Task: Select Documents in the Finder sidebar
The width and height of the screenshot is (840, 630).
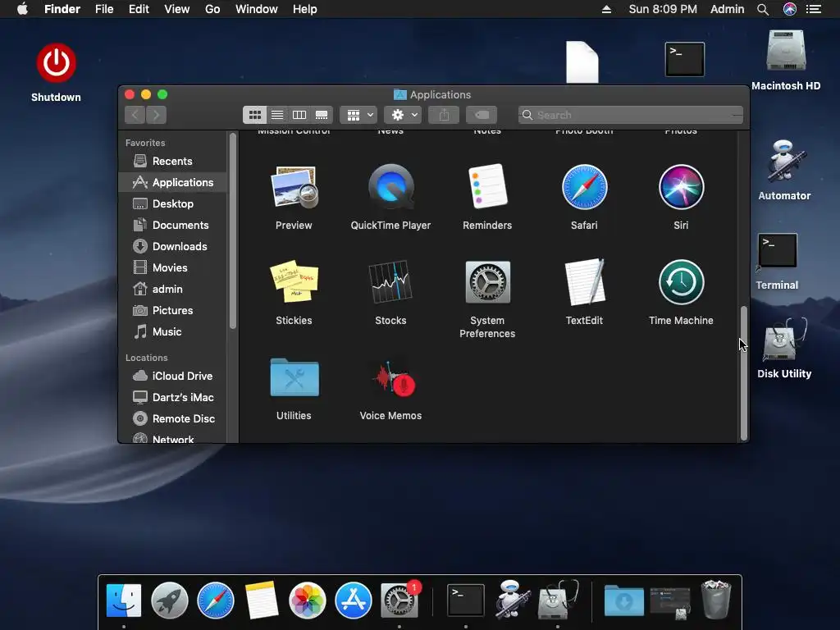Action: (172, 225)
